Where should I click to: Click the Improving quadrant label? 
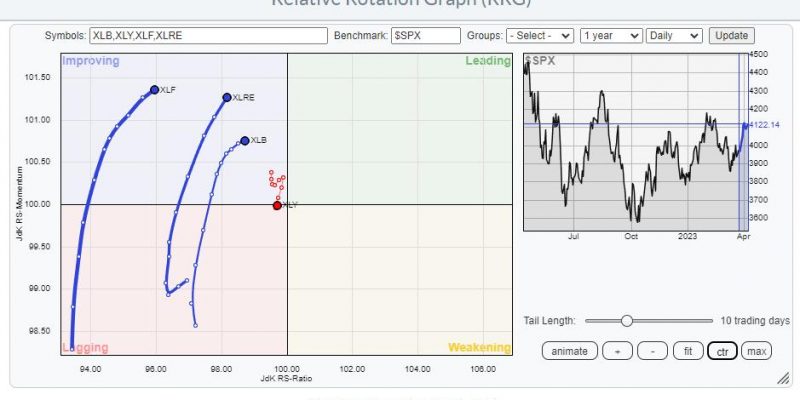[91, 61]
